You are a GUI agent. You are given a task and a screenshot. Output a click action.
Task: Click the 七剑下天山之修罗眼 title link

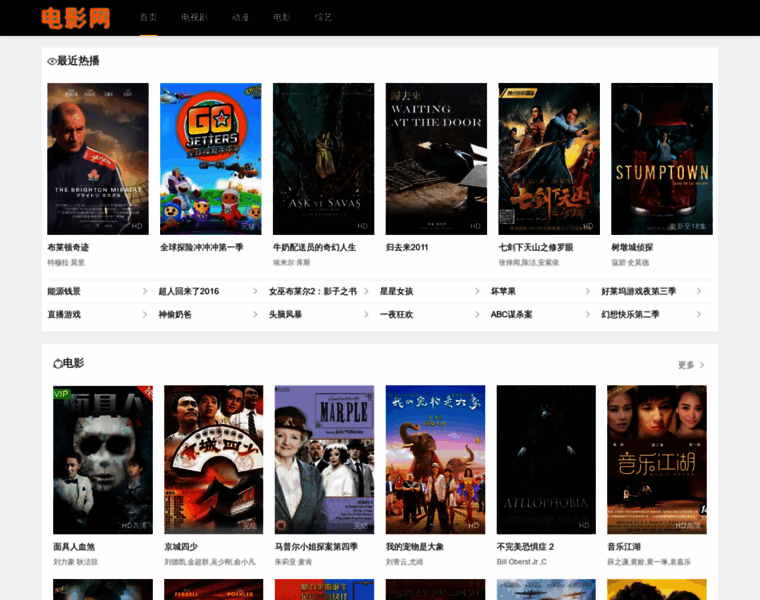[536, 248]
